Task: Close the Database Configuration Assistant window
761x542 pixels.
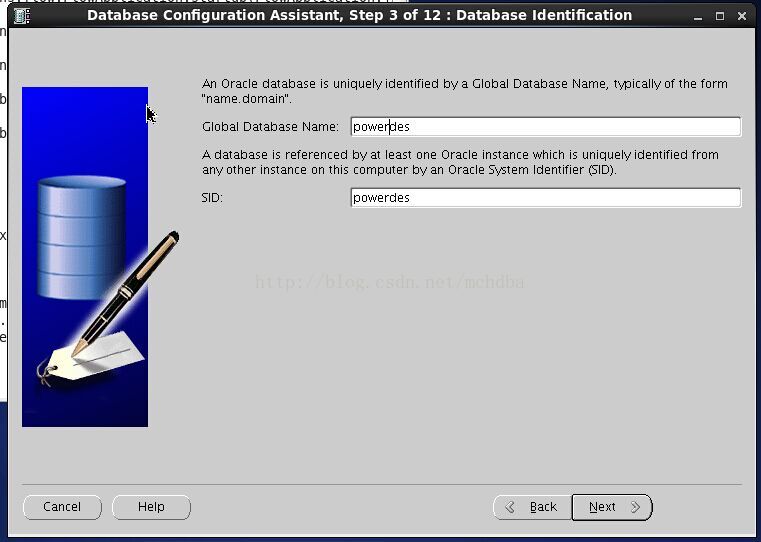Action: [742, 16]
